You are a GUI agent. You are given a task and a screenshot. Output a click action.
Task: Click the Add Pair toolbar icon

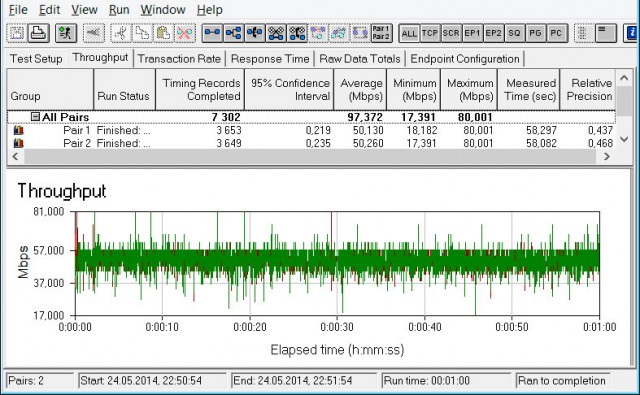tap(212, 33)
